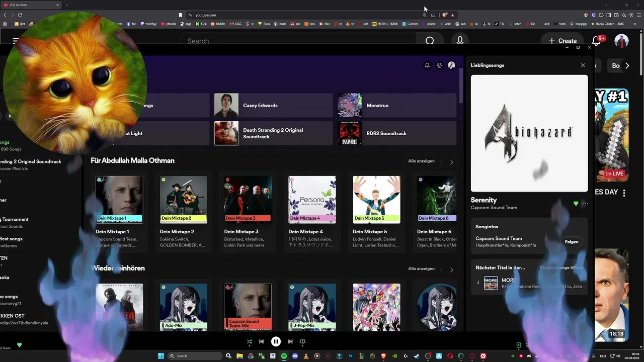Open the Dein Mixtape 3 cover
The height and width of the screenshot is (362, 644).
248,200
